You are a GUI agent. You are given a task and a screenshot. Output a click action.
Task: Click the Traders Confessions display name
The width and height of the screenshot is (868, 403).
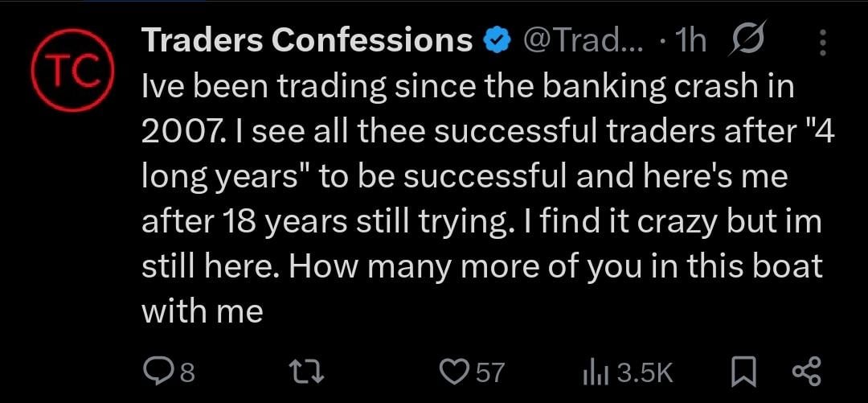pos(306,40)
